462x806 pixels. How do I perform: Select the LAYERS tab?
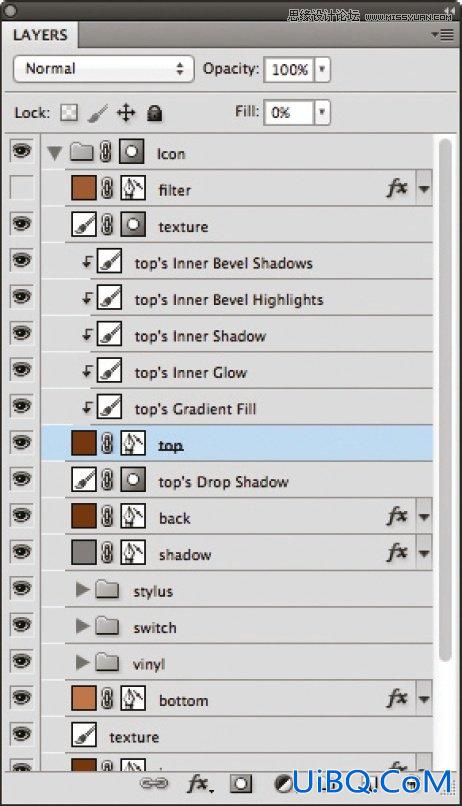[40, 35]
